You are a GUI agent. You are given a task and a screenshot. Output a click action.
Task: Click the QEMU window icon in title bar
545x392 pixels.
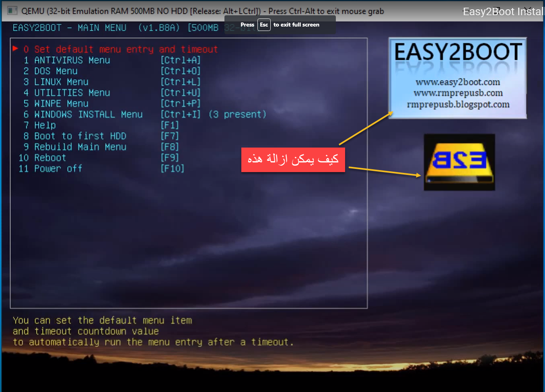click(x=12, y=11)
